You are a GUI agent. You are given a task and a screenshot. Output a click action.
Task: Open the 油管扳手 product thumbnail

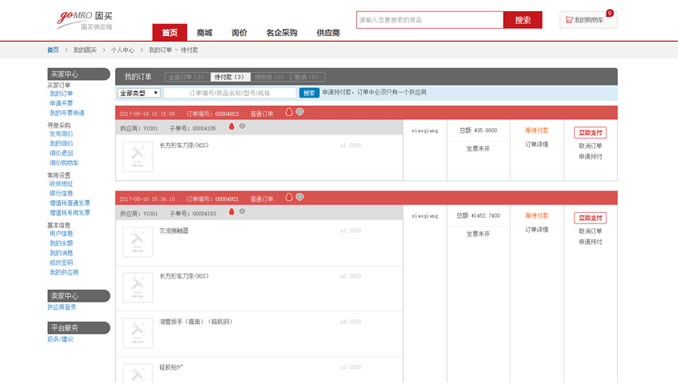138,333
